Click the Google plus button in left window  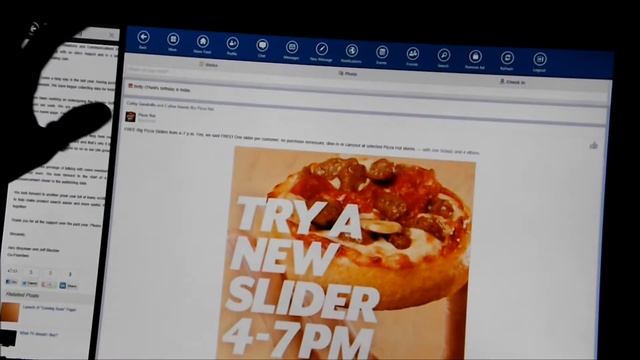48,284
